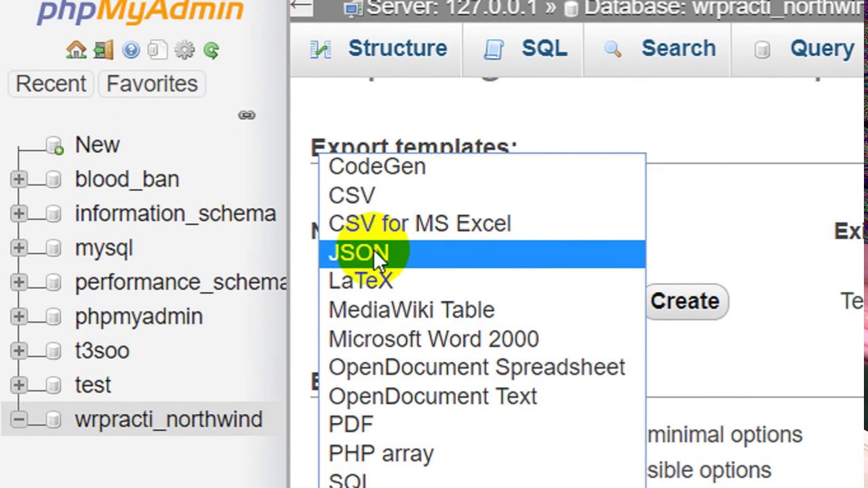This screenshot has height=488, width=868.
Task: Collapse the wrpracti_northwind database
Action: coord(18,420)
